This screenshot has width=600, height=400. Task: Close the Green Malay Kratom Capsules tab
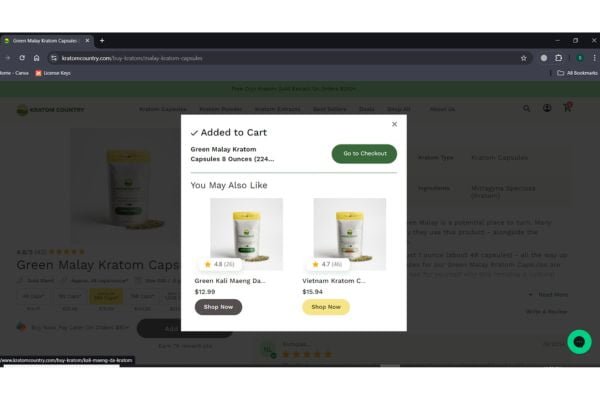[x=87, y=40]
